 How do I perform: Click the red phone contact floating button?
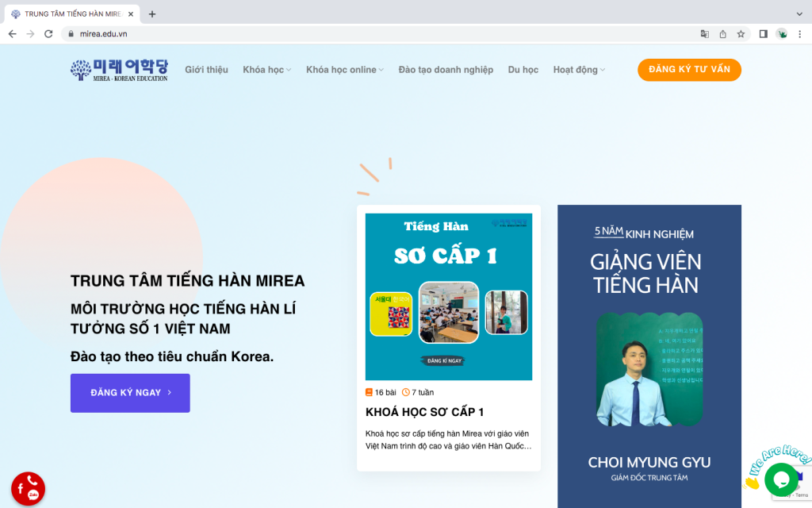click(x=28, y=489)
